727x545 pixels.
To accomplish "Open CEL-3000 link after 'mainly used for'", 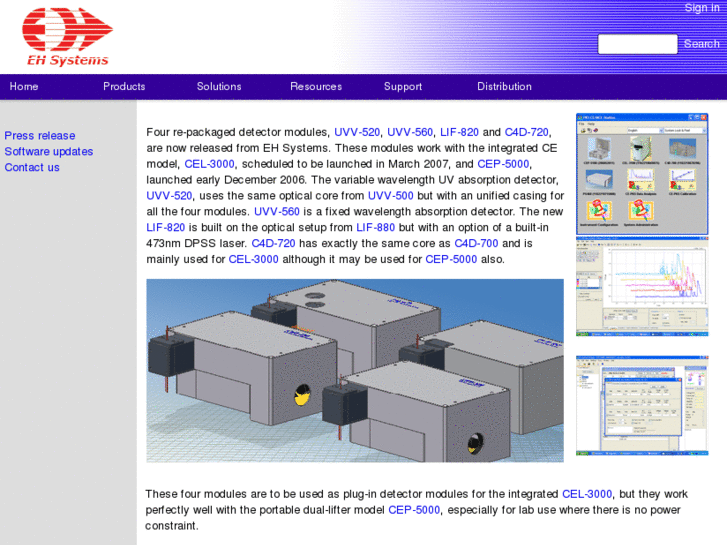I will pos(254,259).
